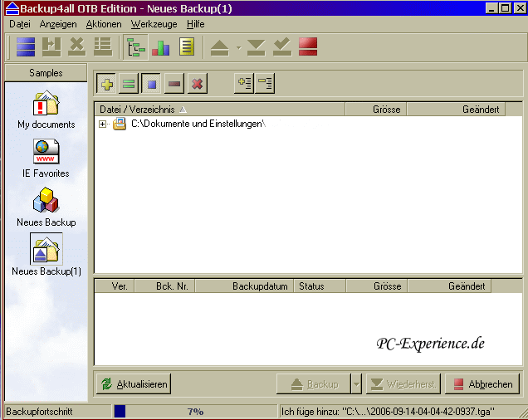
Task: Click the Samples group header
Action: pyautogui.click(x=46, y=73)
